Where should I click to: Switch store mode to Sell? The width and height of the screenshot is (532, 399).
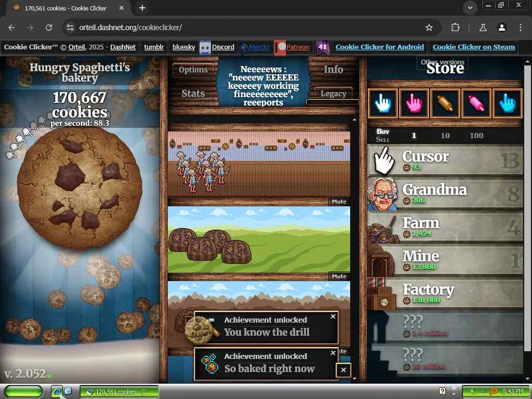(383, 139)
